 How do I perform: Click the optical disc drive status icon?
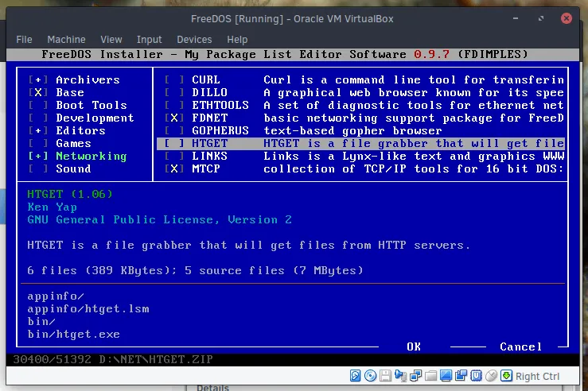[371, 376]
